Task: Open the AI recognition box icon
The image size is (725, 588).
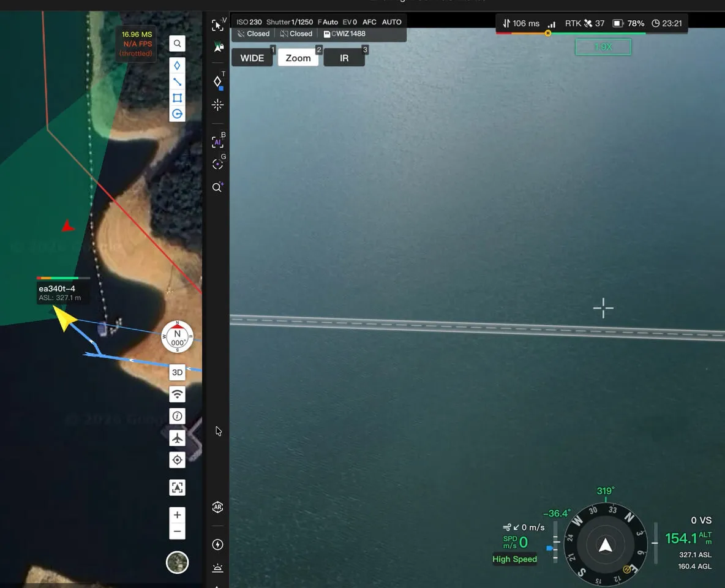Action: [x=217, y=142]
